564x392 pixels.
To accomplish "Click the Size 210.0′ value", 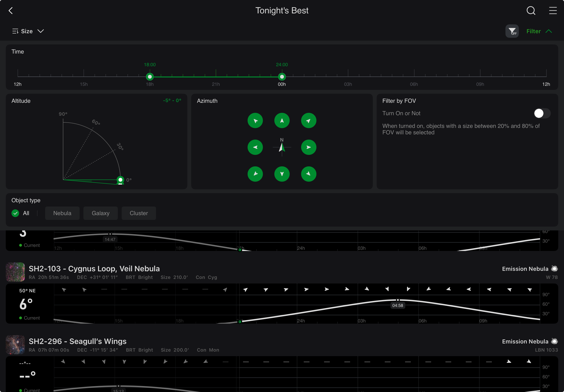I will pos(174,277).
